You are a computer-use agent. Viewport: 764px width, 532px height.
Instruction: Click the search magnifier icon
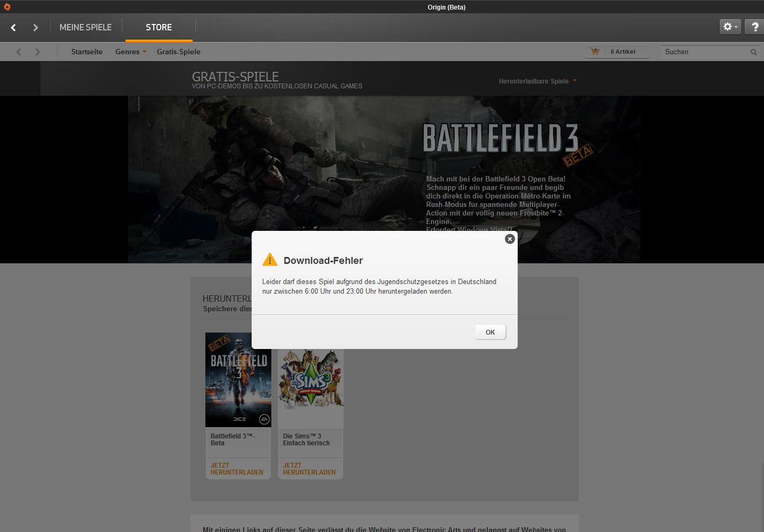(753, 52)
